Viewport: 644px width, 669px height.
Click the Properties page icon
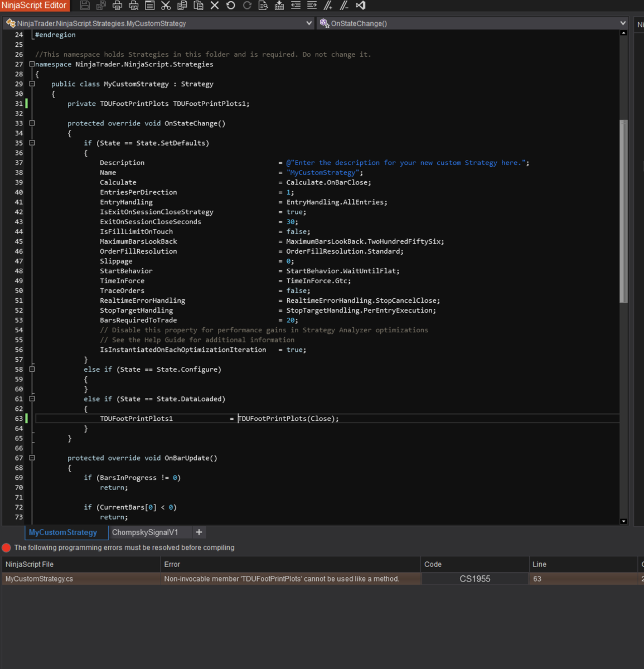(x=149, y=6)
